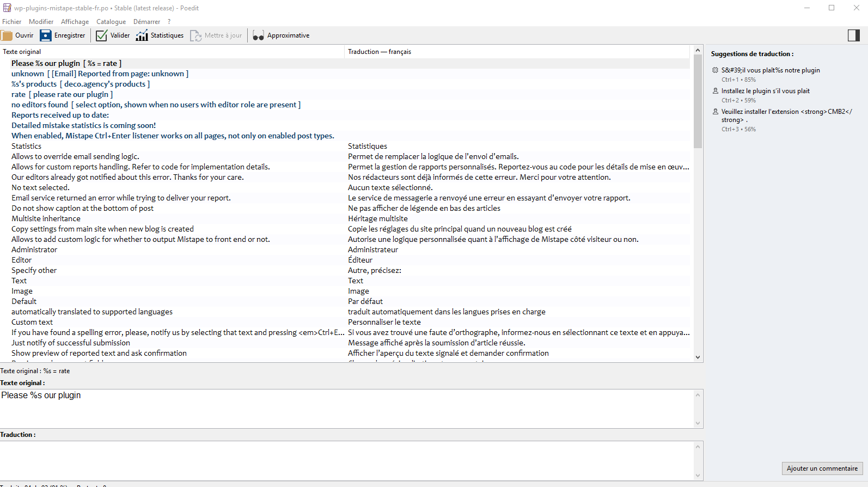This screenshot has width=868, height=487.
Task: Apply suggestion 'Installez le plugin s'il vous plait'
Action: pos(766,91)
